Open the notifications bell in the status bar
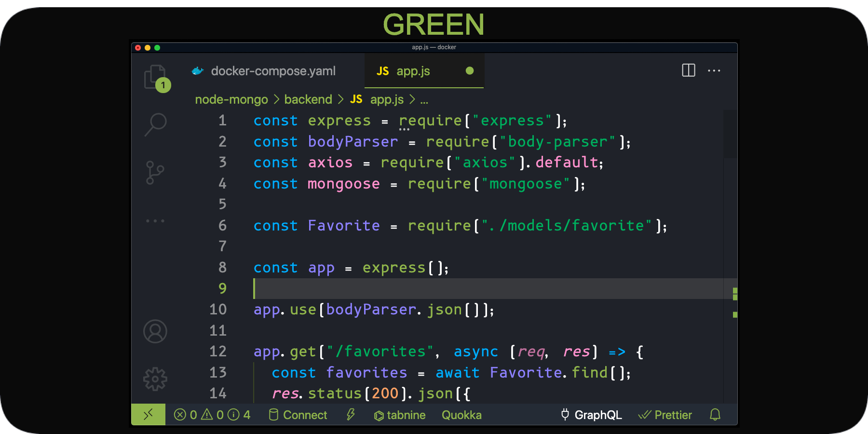The width and height of the screenshot is (868, 434). tap(715, 415)
